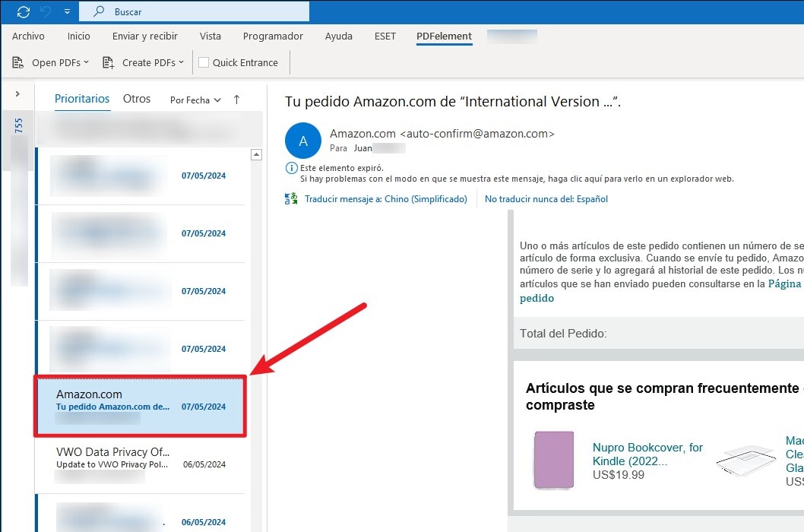The width and height of the screenshot is (804, 532).
Task: Click Traducir mensaje a: Chino (Simplificado)
Action: tap(386, 199)
